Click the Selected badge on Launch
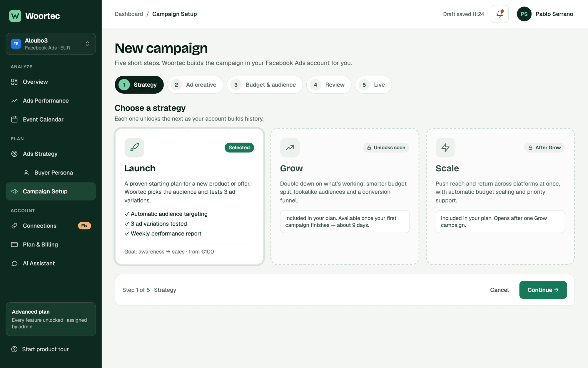 point(239,147)
